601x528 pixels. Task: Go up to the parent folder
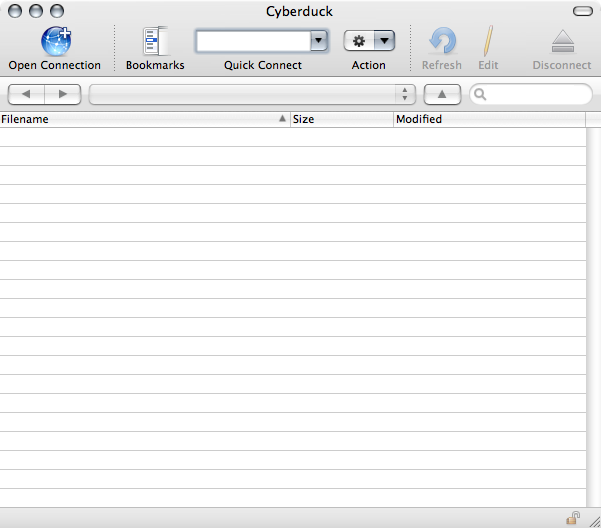(441, 94)
